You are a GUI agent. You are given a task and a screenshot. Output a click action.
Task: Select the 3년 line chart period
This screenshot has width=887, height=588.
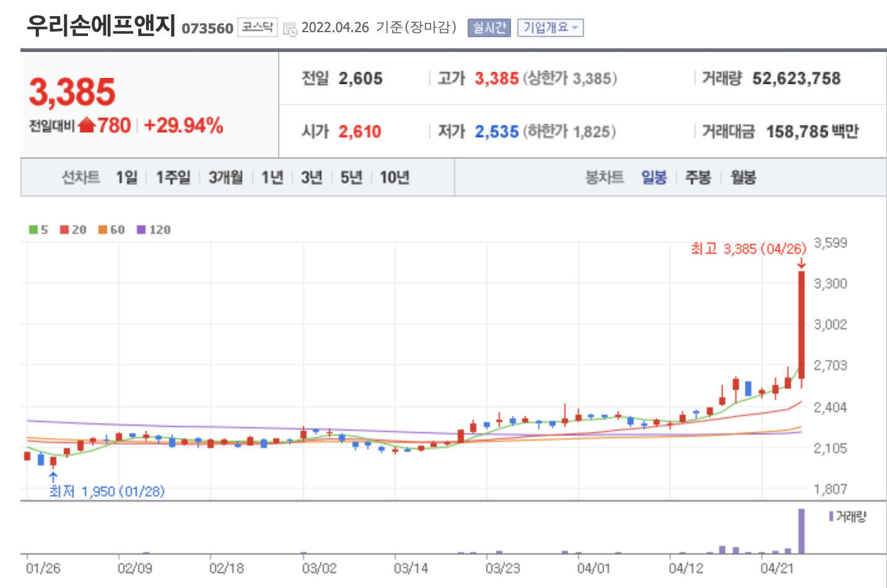[x=312, y=178]
